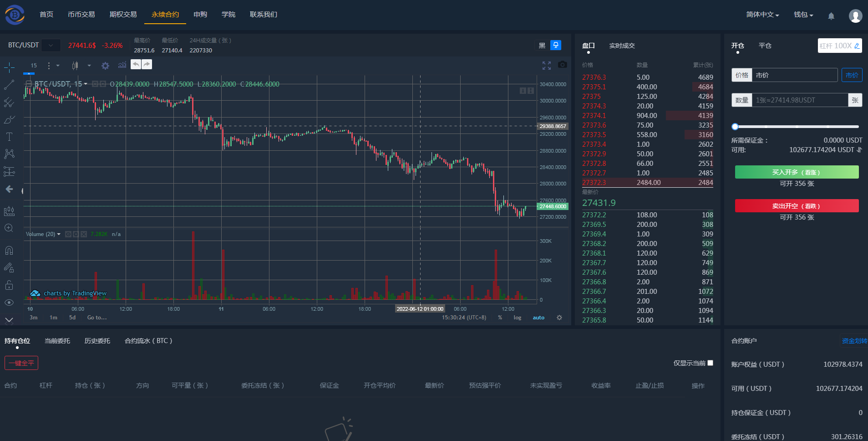The width and height of the screenshot is (868, 441).
Task: Click 买入开多 buy long button
Action: click(x=797, y=172)
